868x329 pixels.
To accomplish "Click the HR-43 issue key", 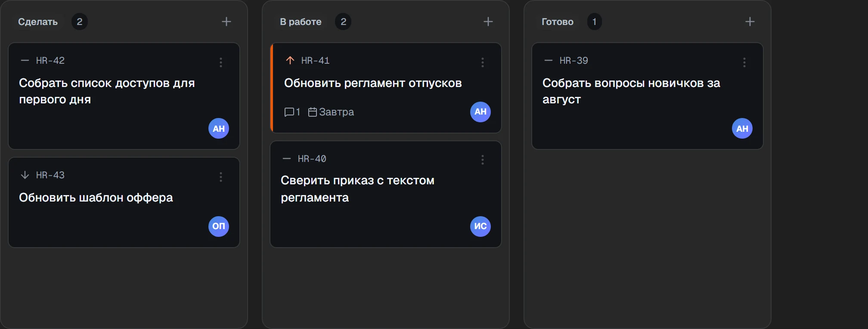I will tap(50, 175).
